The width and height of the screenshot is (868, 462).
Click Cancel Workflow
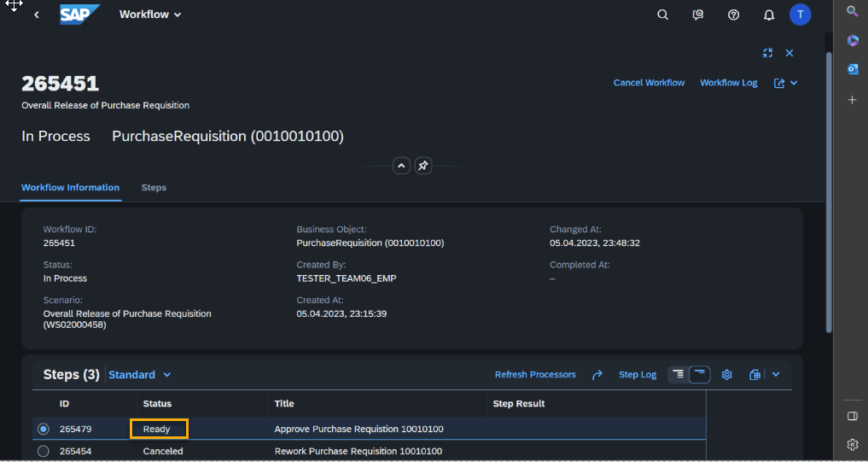[x=649, y=83]
